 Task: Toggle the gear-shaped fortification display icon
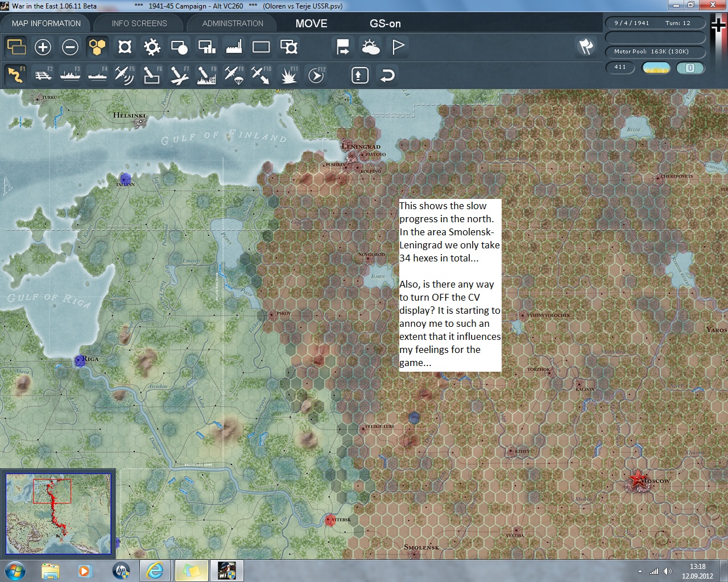click(x=152, y=47)
